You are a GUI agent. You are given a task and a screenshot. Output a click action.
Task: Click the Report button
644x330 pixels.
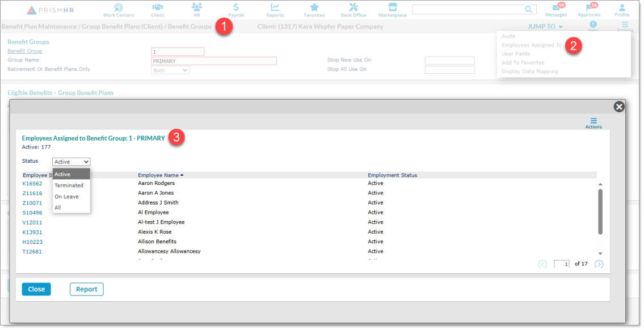point(86,289)
